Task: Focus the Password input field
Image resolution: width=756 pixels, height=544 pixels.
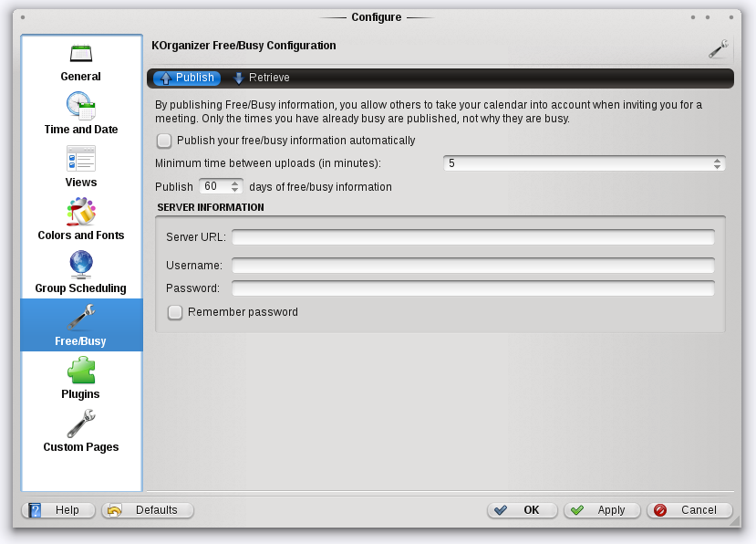Action: tap(473, 288)
